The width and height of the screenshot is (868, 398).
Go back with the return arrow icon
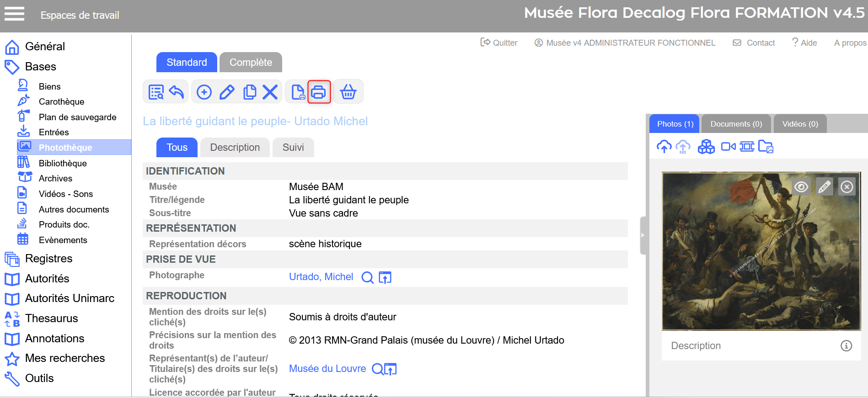pos(177,92)
